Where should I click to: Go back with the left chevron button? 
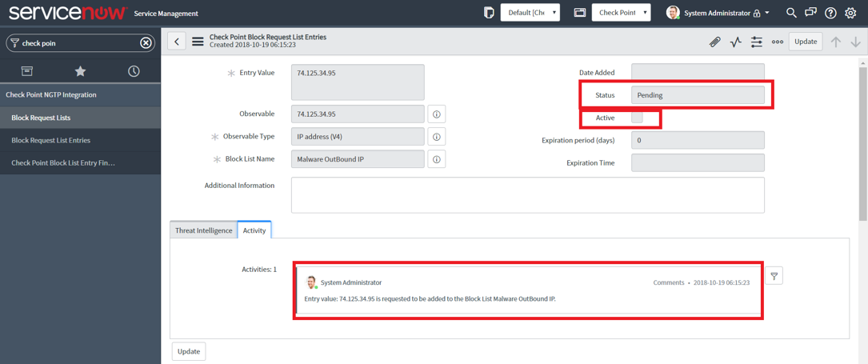click(x=177, y=42)
